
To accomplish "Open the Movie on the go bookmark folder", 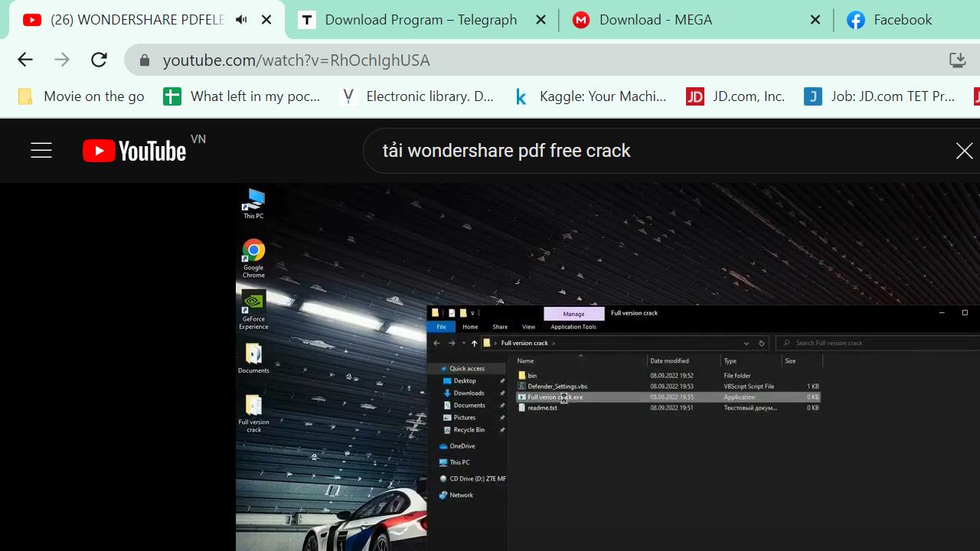I will (81, 96).
